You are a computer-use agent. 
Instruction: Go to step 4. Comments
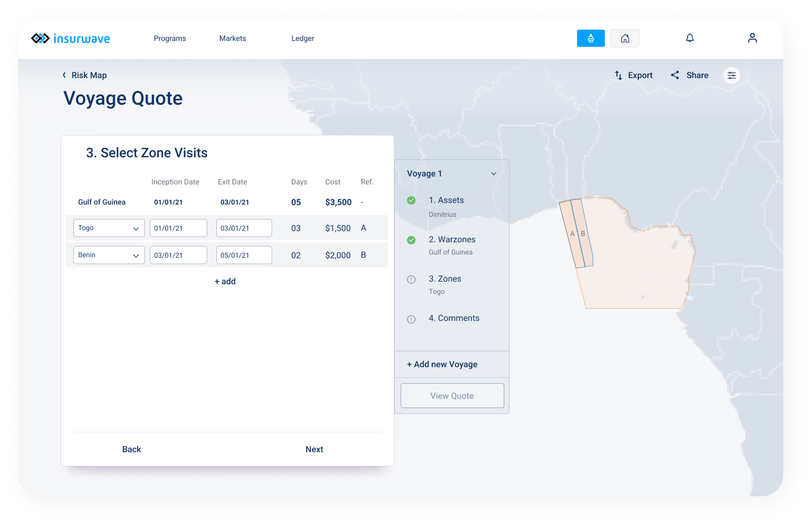coord(454,318)
